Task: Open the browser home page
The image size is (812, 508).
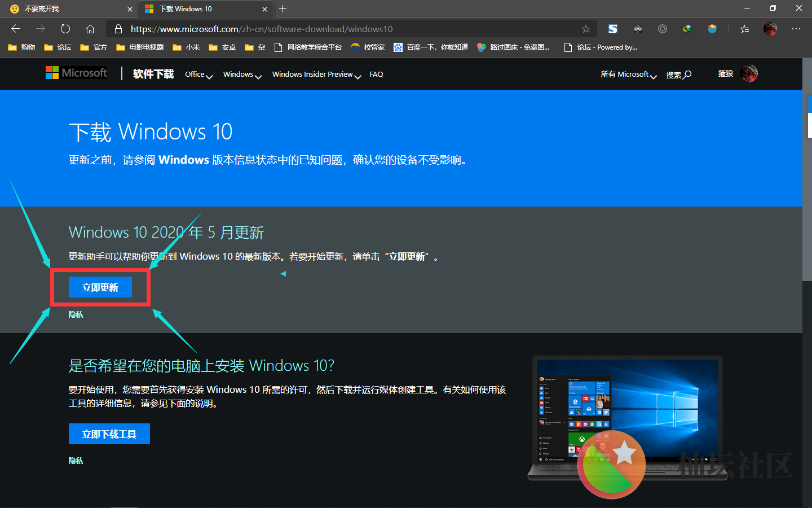Action: [90, 29]
